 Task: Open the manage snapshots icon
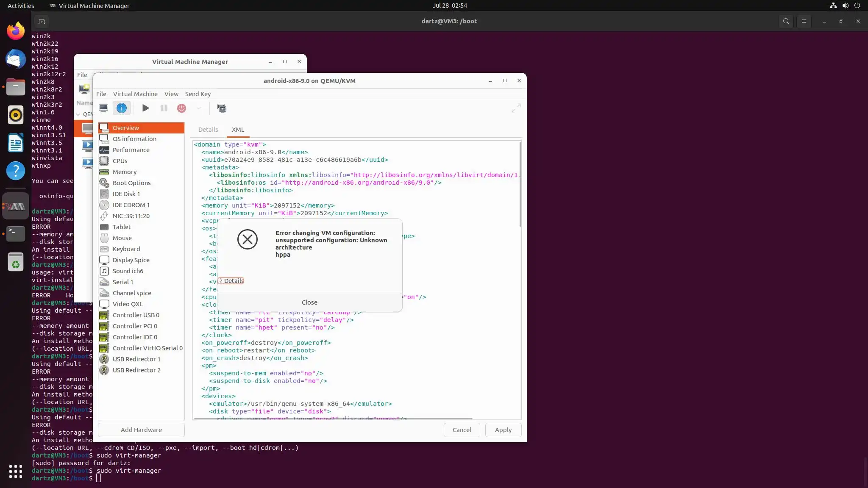(222, 108)
